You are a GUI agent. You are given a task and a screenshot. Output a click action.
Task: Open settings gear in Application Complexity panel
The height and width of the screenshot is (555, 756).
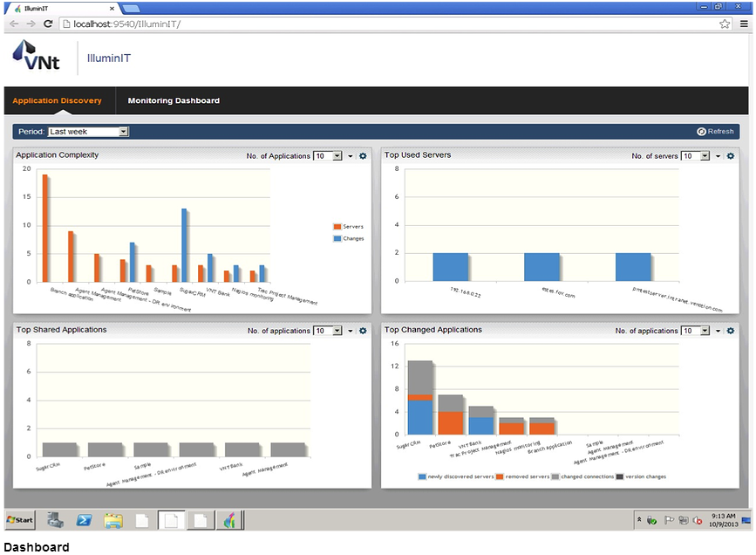point(364,156)
